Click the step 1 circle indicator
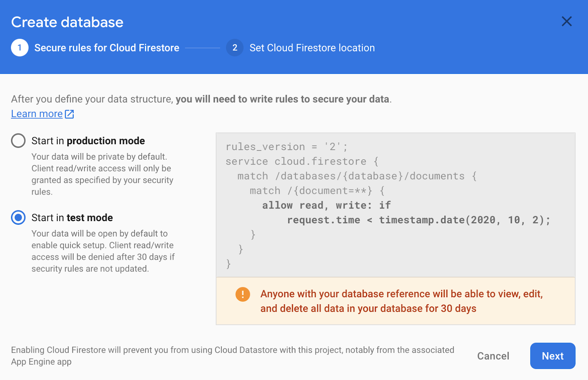 pos(20,48)
